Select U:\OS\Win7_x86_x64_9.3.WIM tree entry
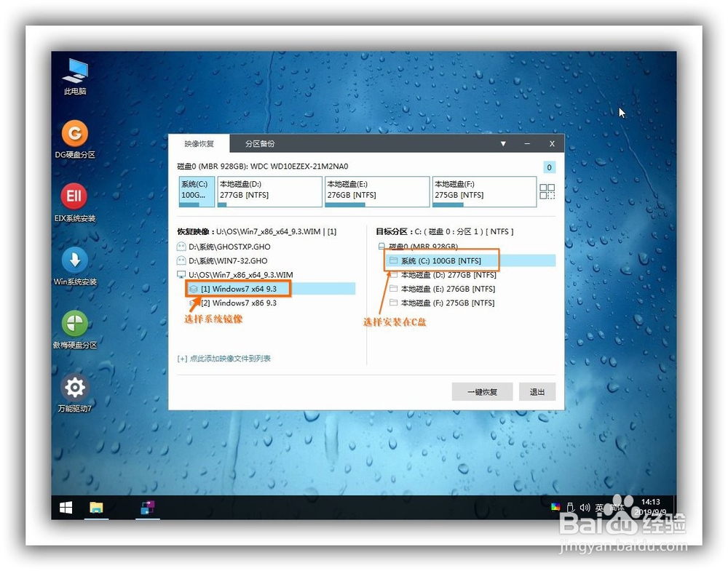 point(235,275)
